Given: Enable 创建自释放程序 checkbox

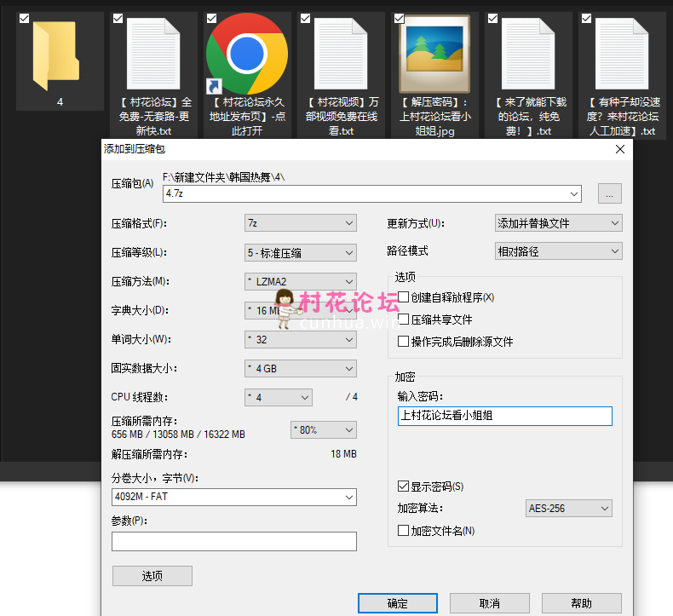Looking at the screenshot, I should click(x=404, y=297).
